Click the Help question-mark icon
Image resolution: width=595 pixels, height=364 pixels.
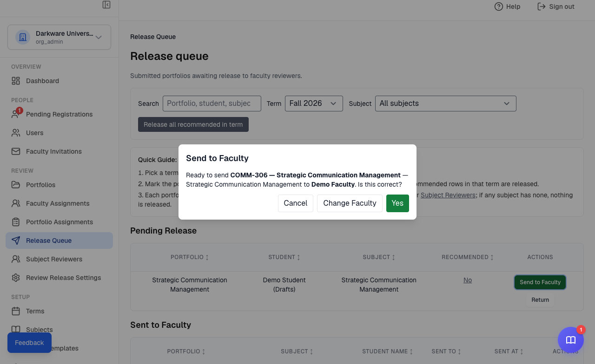point(499,6)
